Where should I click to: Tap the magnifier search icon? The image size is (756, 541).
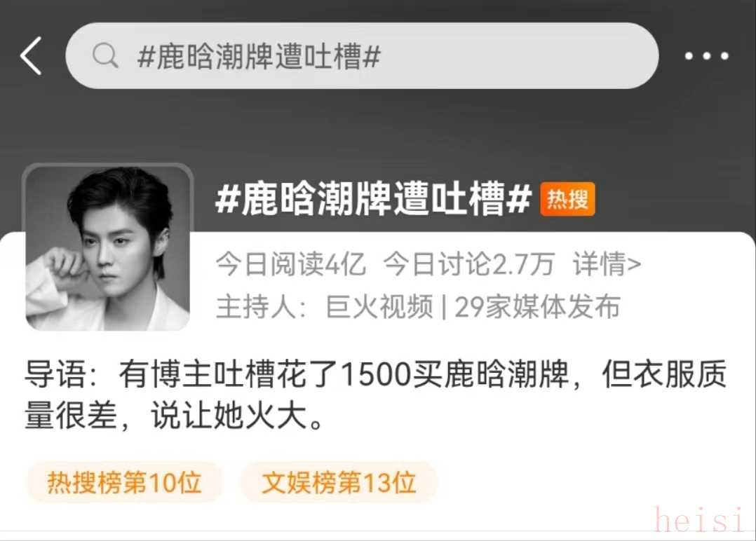point(105,55)
